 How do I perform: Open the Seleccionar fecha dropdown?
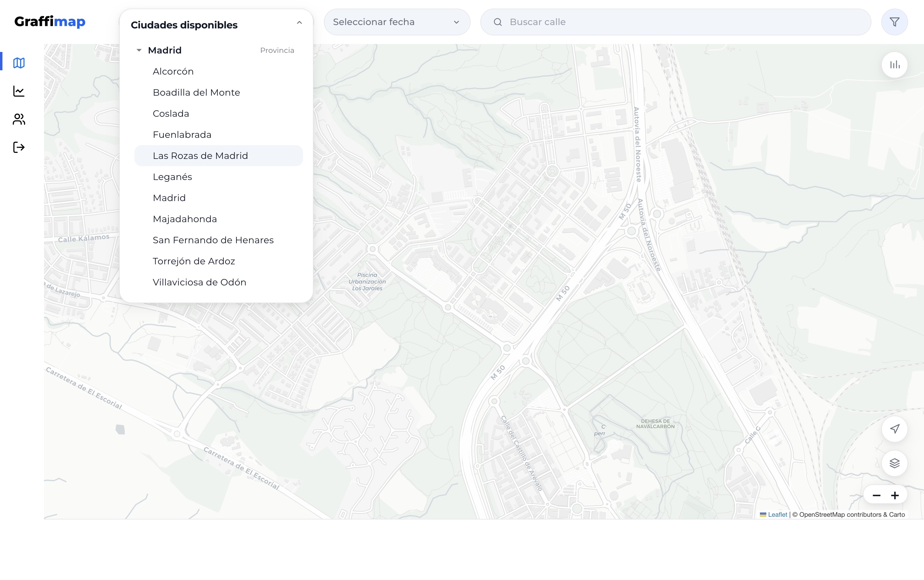click(x=397, y=22)
